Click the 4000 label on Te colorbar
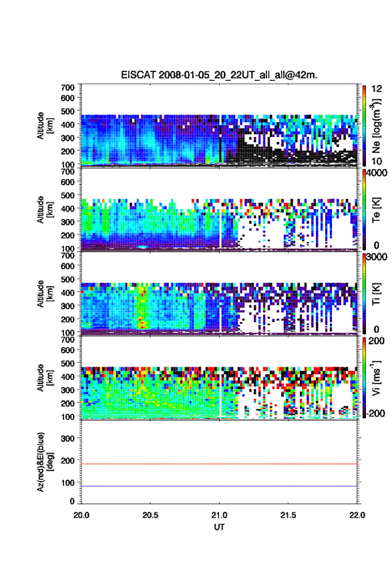 377,174
